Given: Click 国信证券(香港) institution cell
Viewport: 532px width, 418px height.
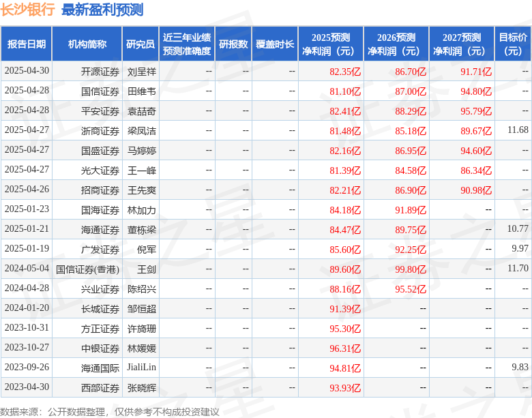Looking at the screenshot, I should tap(87, 269).
